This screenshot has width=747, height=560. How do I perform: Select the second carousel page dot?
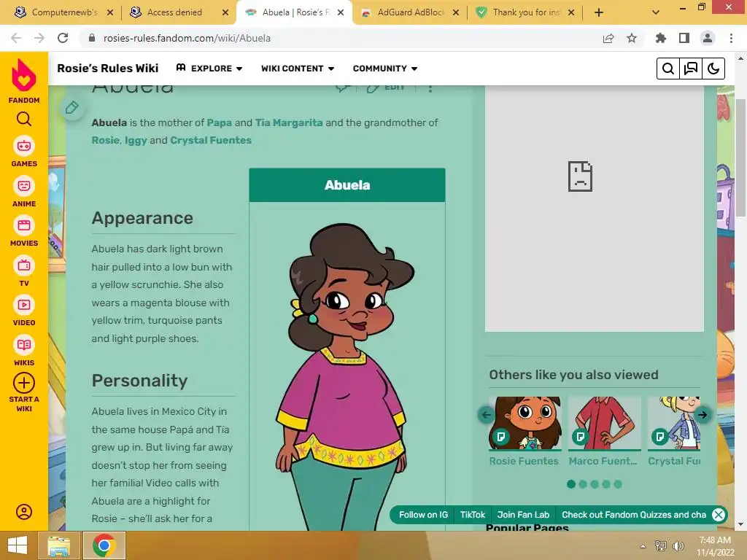pos(583,484)
